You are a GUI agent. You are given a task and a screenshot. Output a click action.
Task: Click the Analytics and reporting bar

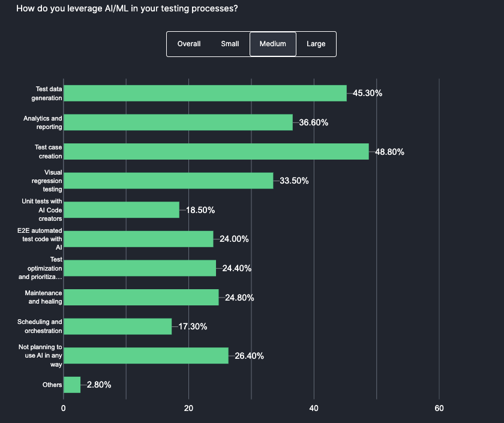(x=178, y=122)
